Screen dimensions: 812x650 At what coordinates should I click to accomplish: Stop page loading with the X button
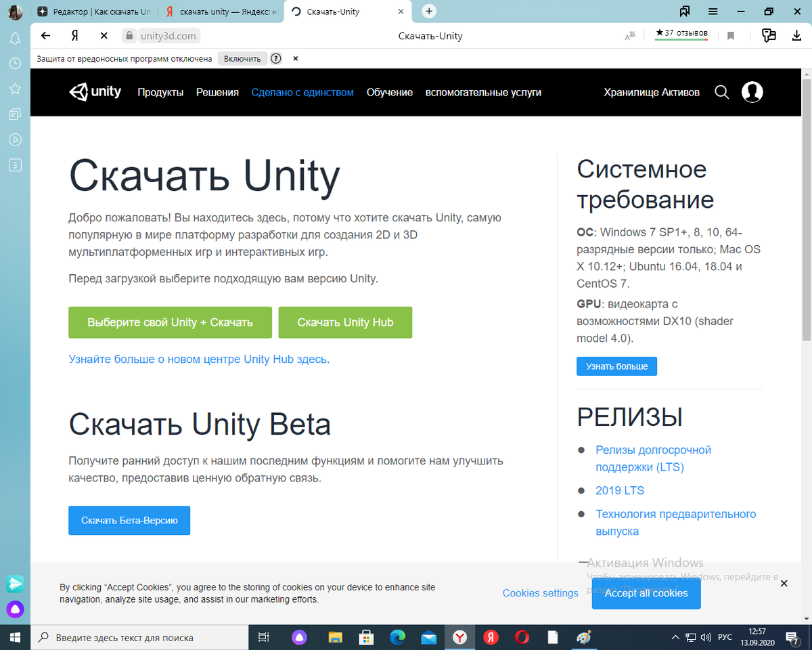[104, 36]
